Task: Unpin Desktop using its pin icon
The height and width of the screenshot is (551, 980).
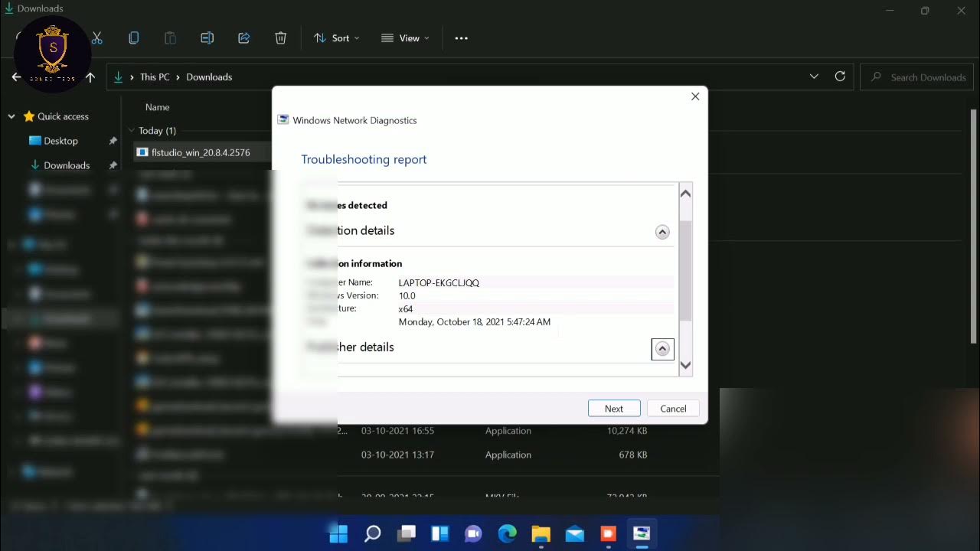Action: 113,141
